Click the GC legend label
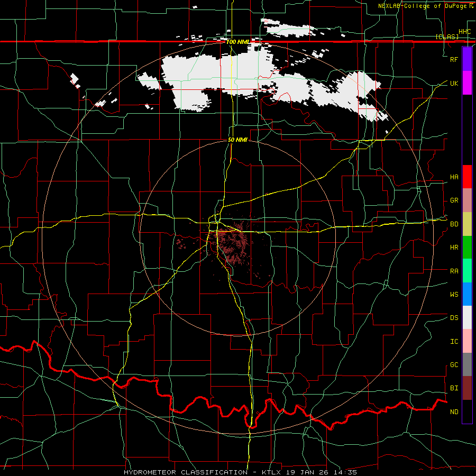Image resolution: width=476 pixels, height=476 pixels. tap(454, 365)
